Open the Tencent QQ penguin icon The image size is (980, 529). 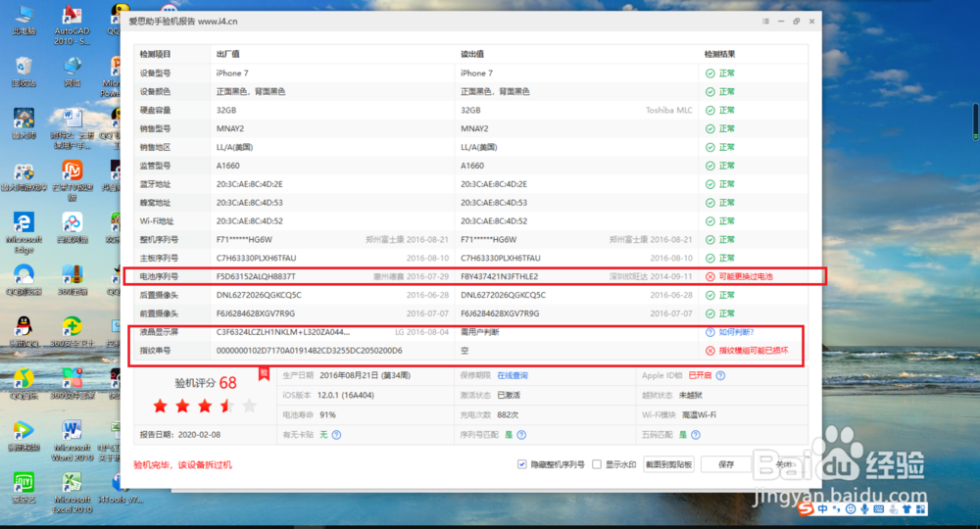click(x=24, y=331)
